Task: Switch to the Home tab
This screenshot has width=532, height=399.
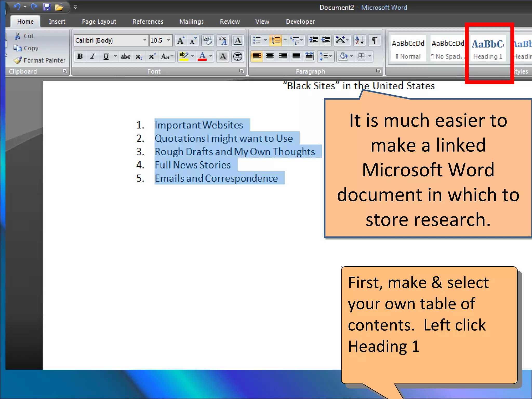Action: pos(25,22)
